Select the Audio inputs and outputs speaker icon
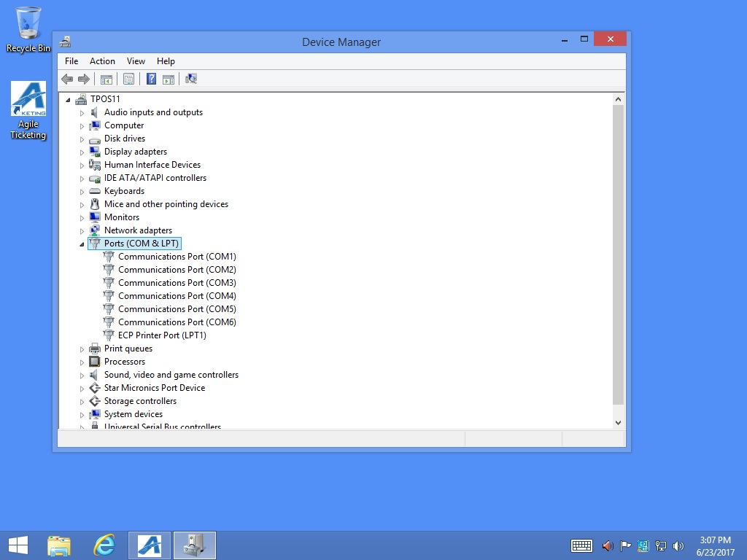The image size is (747, 560). 95,112
